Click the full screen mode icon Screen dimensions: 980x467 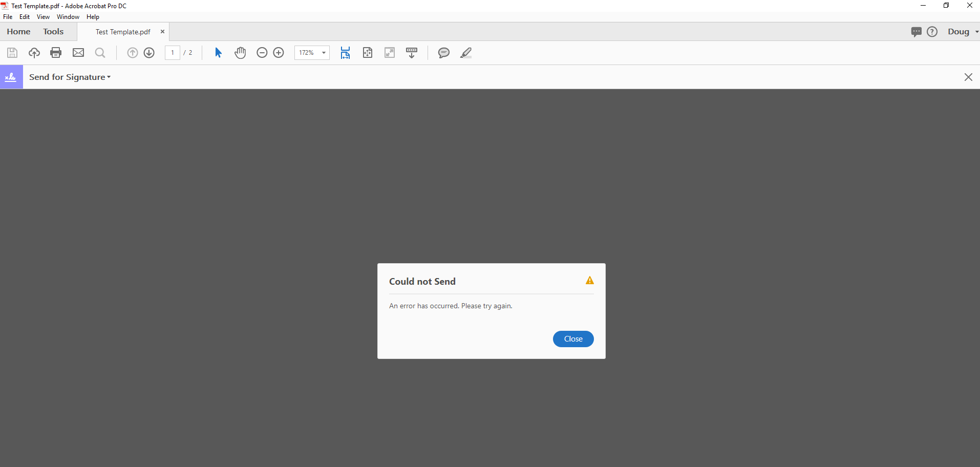click(390, 53)
